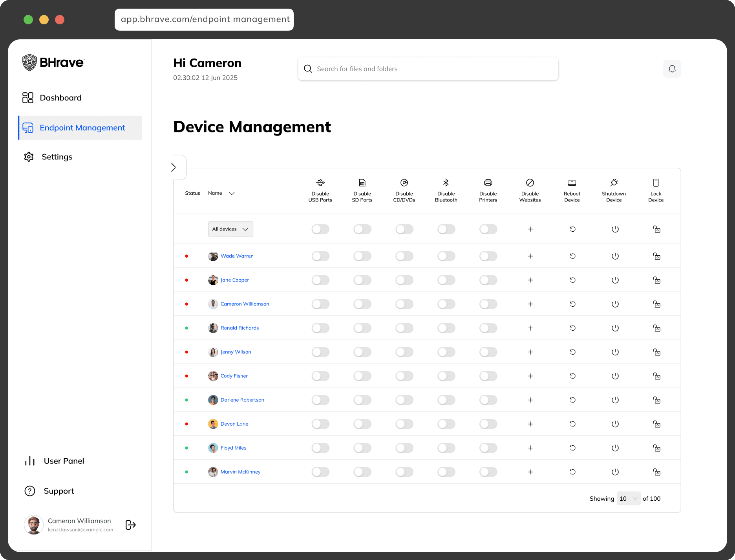Click the Status column header
Screen dimensions: 735x560
click(193, 193)
